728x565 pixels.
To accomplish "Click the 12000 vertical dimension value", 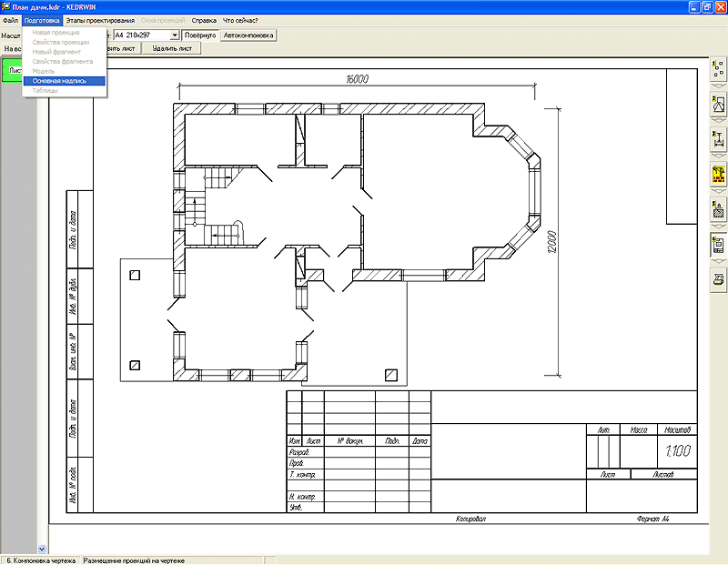I will pos(551,241).
